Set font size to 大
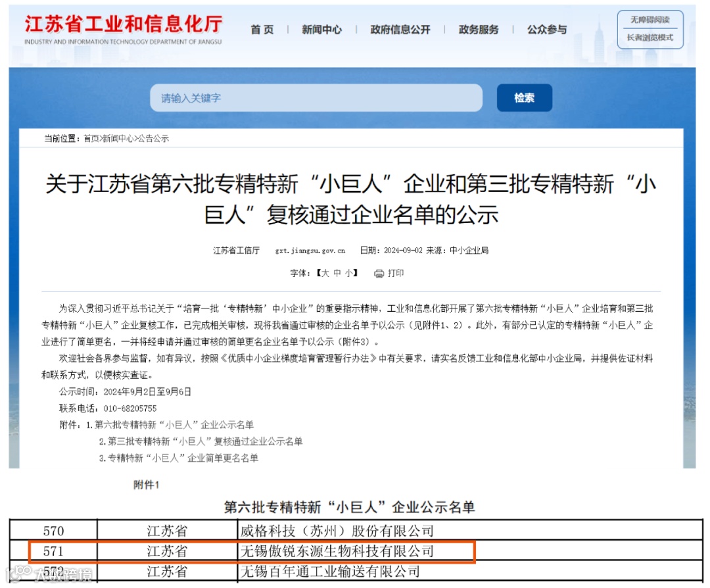 (325, 273)
